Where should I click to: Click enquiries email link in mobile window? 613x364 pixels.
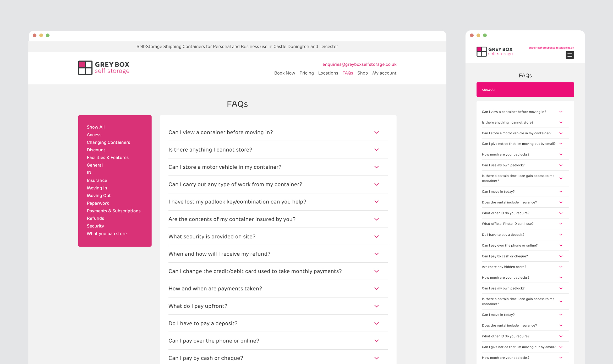click(551, 48)
